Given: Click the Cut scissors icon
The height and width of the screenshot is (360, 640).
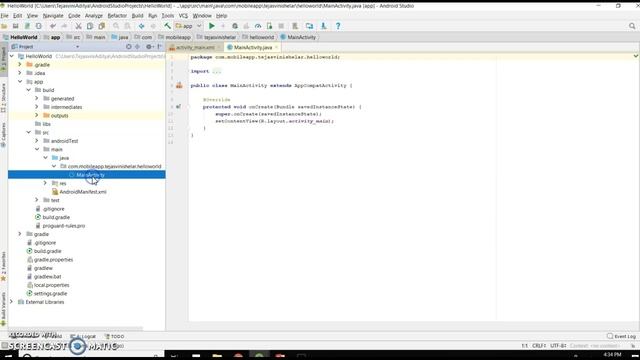Looking at the screenshot, I should click(x=78, y=26).
